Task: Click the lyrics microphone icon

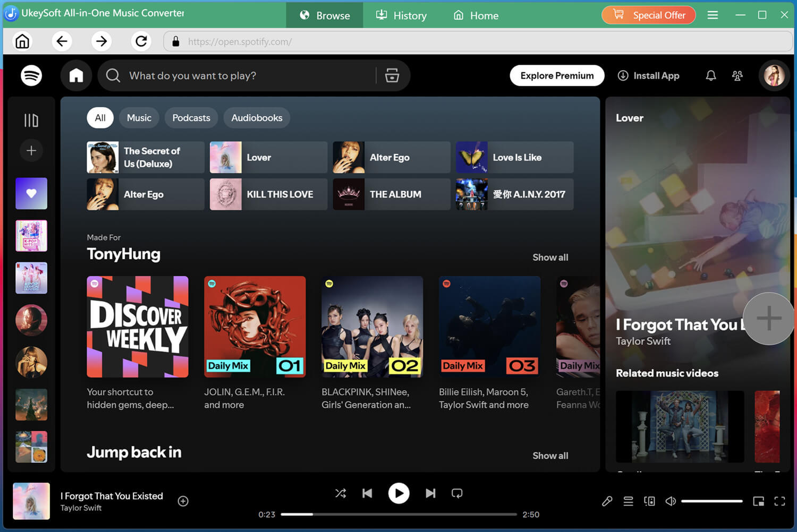Action: [x=607, y=501]
